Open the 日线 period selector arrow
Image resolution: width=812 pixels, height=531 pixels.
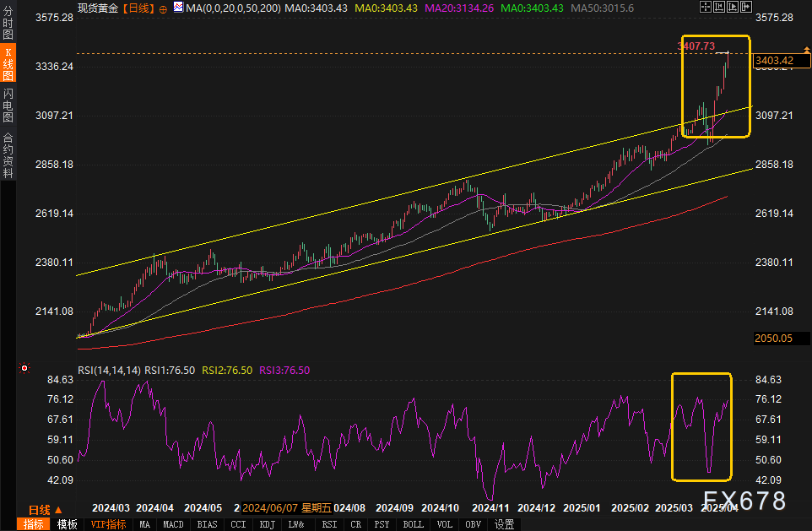58,510
